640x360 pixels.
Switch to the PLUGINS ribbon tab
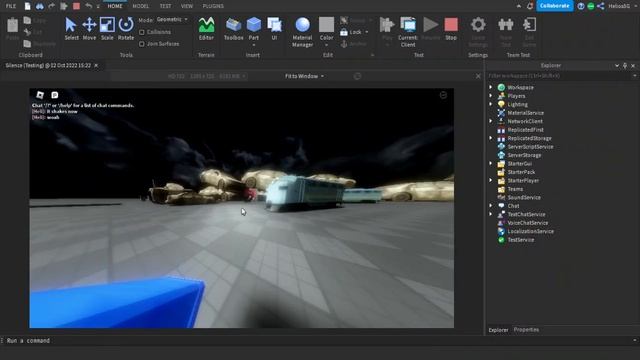213,6
